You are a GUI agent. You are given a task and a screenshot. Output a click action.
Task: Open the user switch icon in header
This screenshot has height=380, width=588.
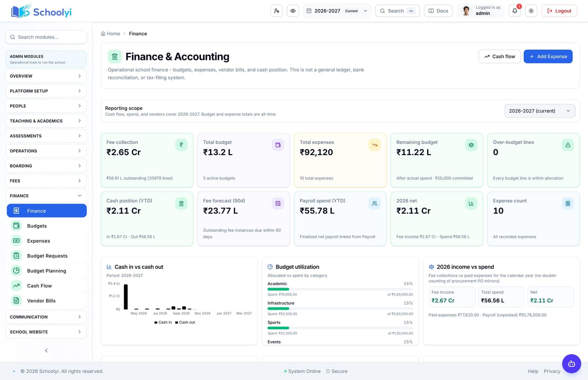click(x=277, y=11)
